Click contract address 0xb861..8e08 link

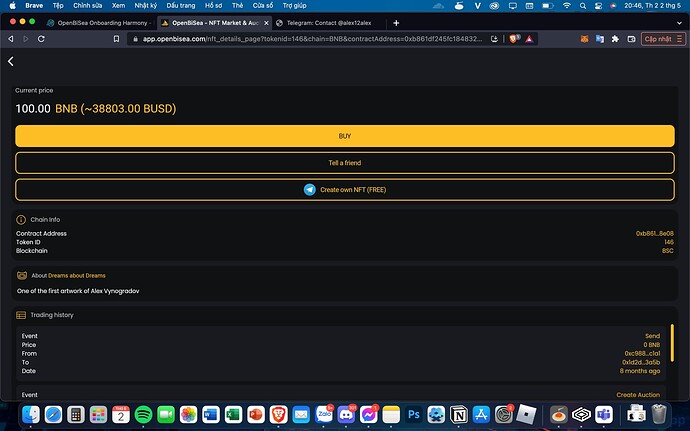click(654, 233)
